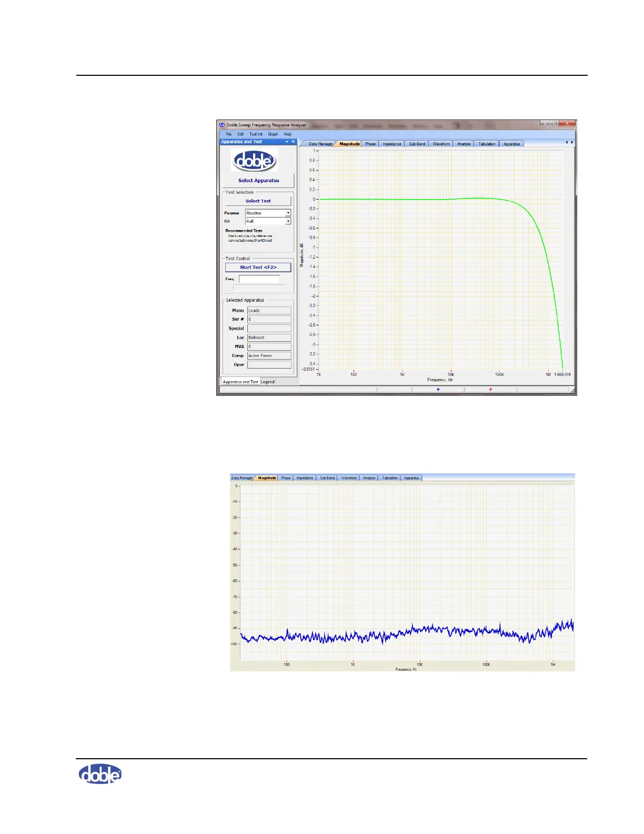The image size is (644, 834).
Task: Click the window resize grip corner
Action: coord(573,391)
